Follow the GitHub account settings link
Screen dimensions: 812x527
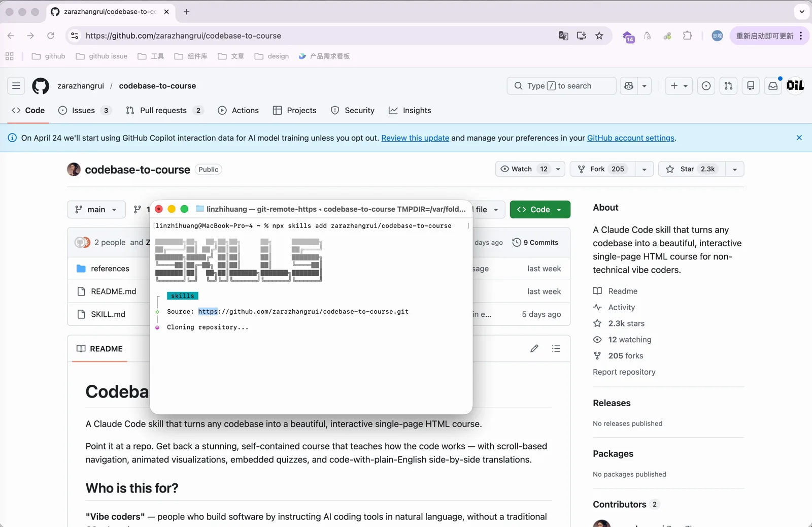pos(631,138)
